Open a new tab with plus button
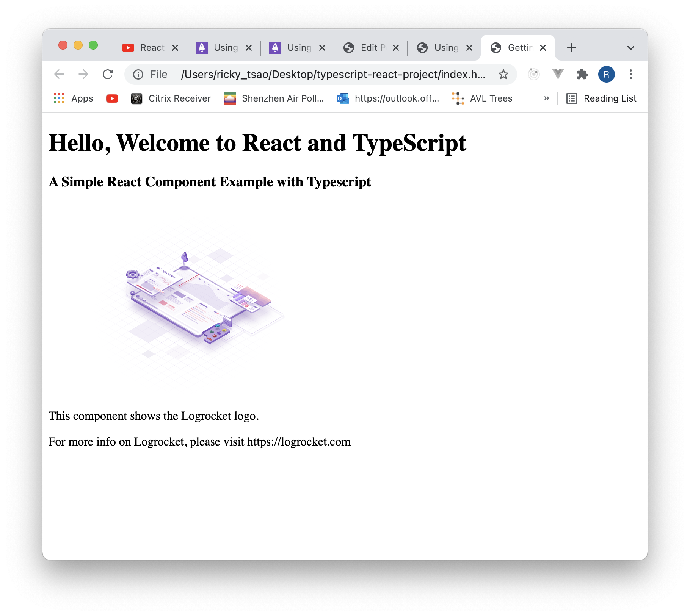The image size is (690, 616). [571, 48]
